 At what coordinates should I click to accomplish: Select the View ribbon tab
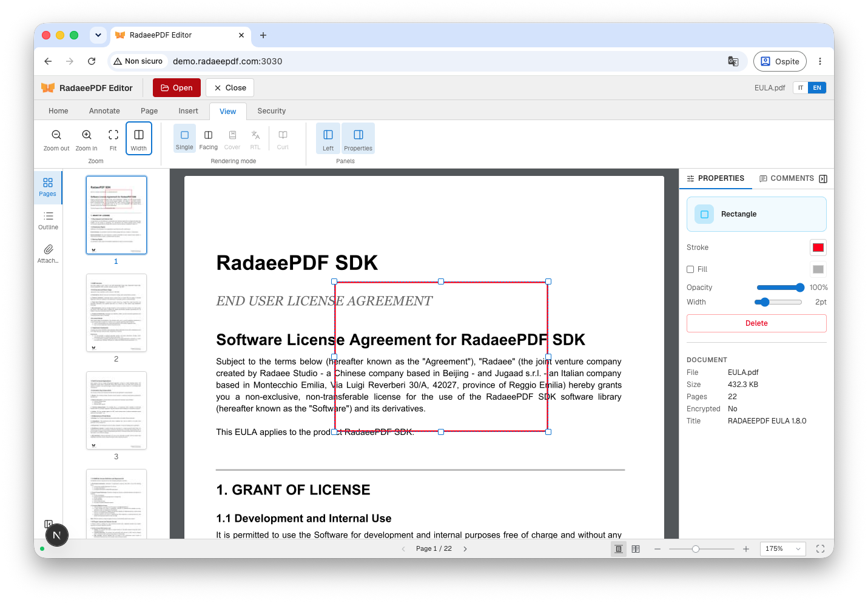click(228, 112)
